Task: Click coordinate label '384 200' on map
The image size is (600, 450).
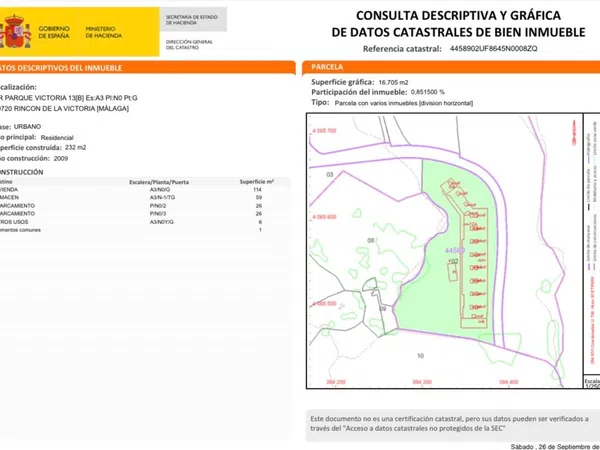Action: pyautogui.click(x=336, y=382)
